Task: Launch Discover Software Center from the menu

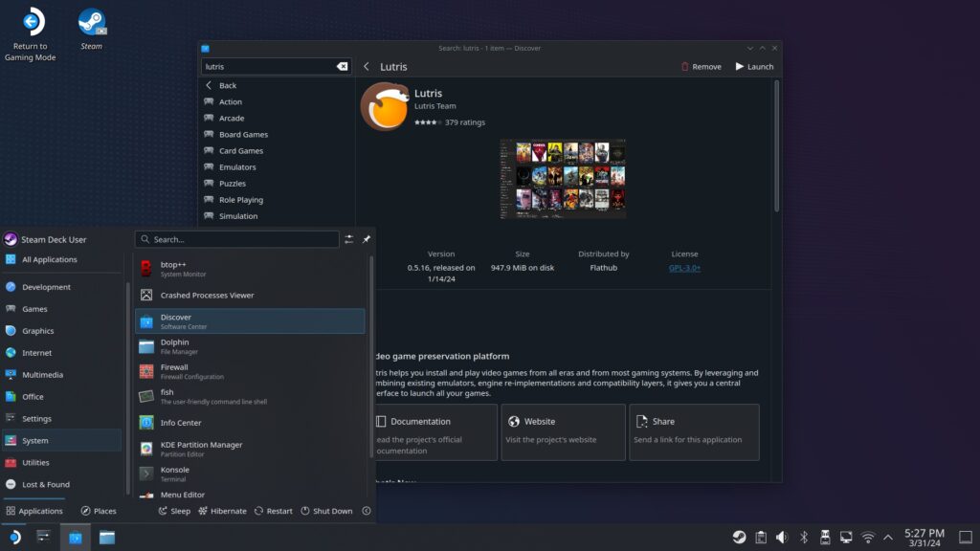Action: (250, 321)
